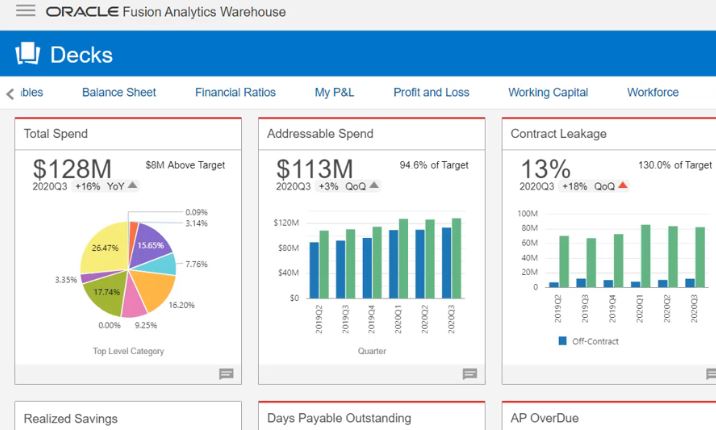Click the '$8M Above Target' text
The image size is (716, 430).
[185, 165]
